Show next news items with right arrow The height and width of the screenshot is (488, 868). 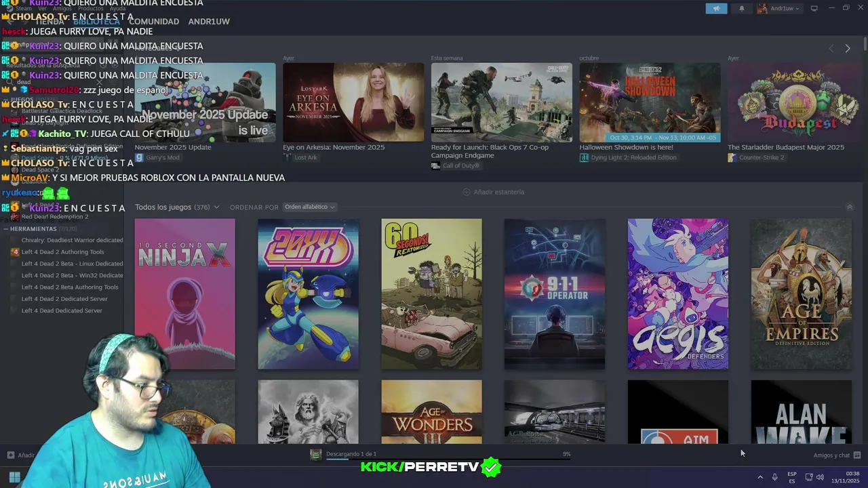coord(847,48)
